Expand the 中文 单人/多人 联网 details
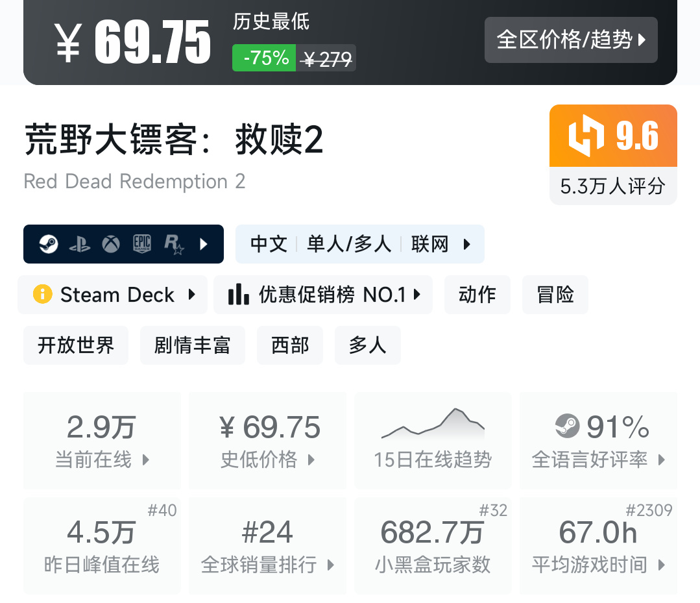Viewport: 700px width, 603px height. 359,244
